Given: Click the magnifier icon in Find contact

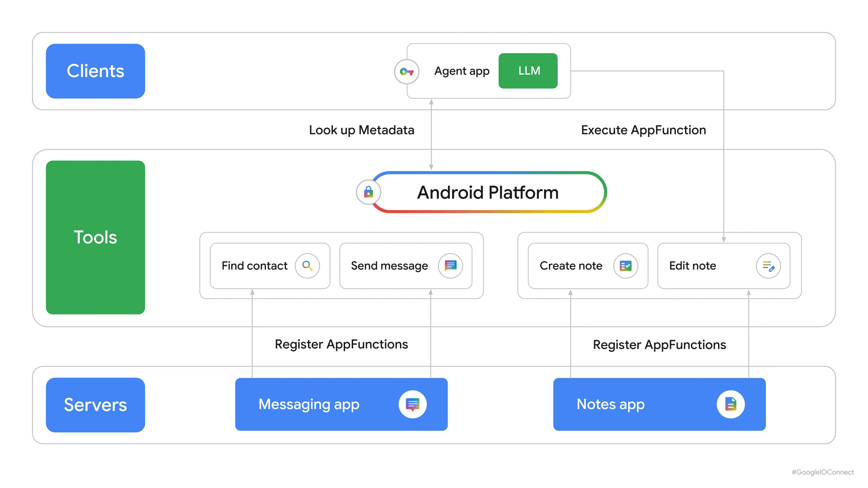Looking at the screenshot, I should click(307, 266).
